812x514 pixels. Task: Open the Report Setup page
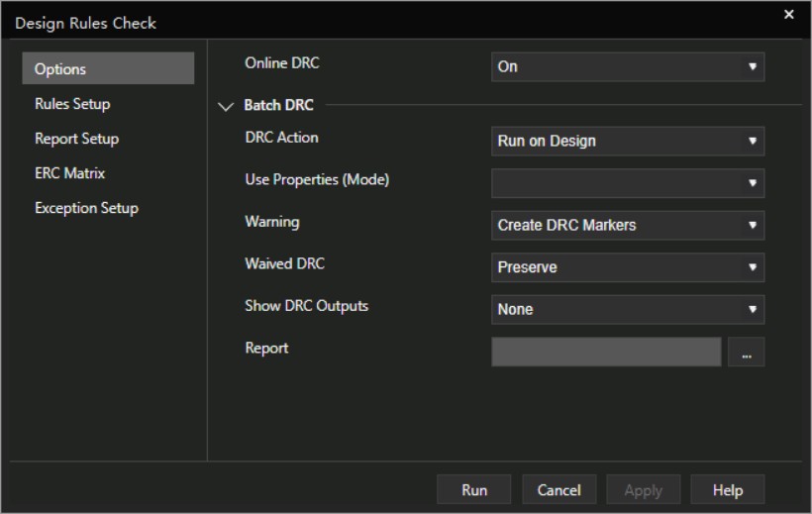[76, 139]
